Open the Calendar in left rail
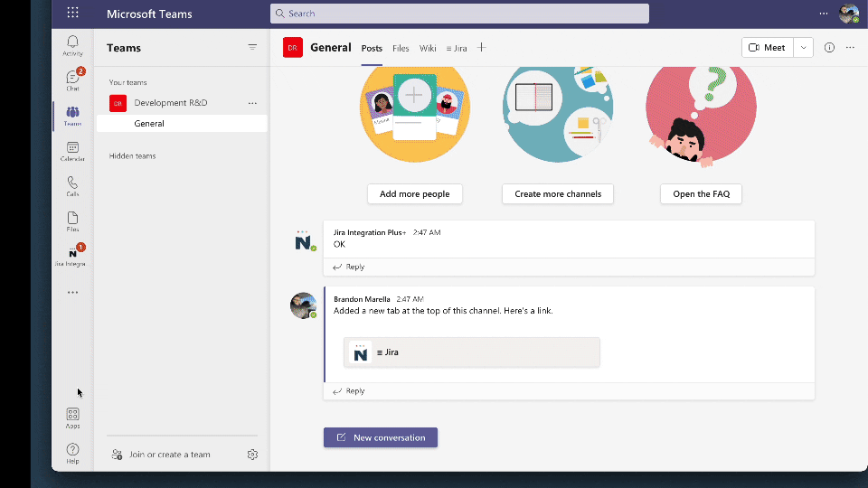The width and height of the screenshot is (868, 488). tap(72, 151)
